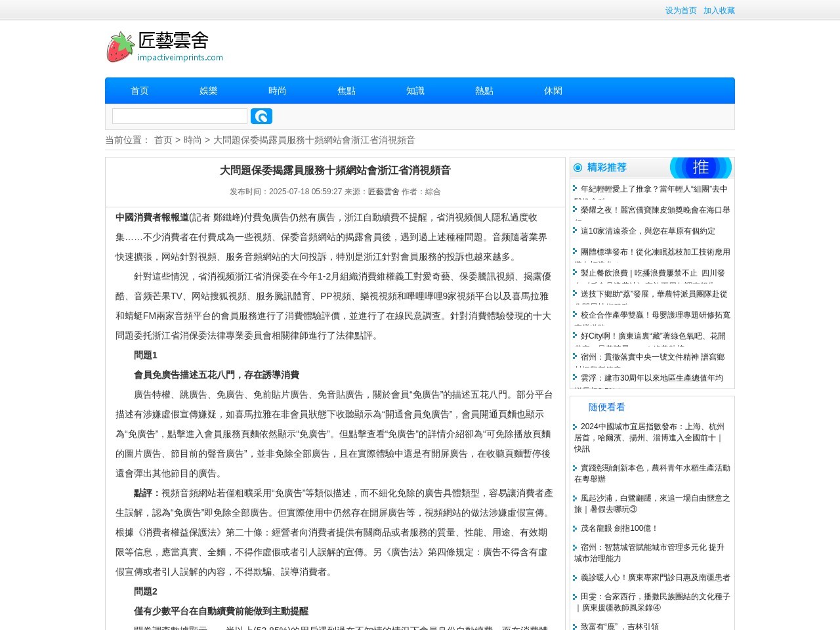The image size is (840, 630).
Task: Open the 首页 navigation tab
Action: tap(139, 91)
